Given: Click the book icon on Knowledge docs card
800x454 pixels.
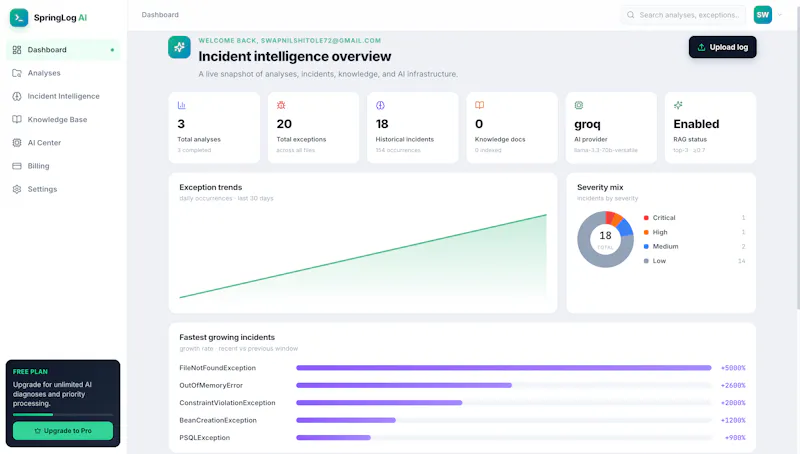Looking at the screenshot, I should 480,105.
